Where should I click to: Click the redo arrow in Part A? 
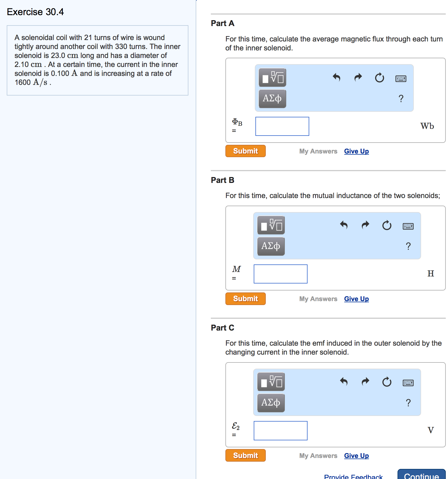point(358,77)
